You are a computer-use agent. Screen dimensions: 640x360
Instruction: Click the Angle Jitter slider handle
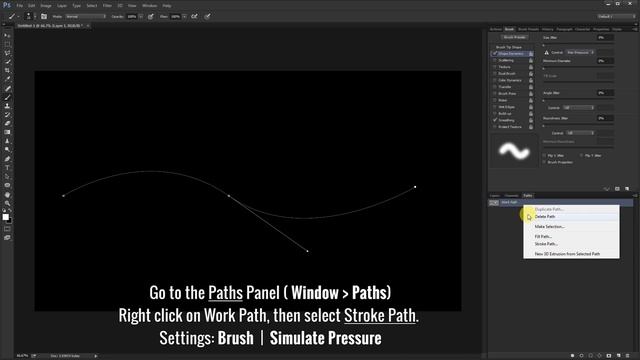(x=544, y=100)
